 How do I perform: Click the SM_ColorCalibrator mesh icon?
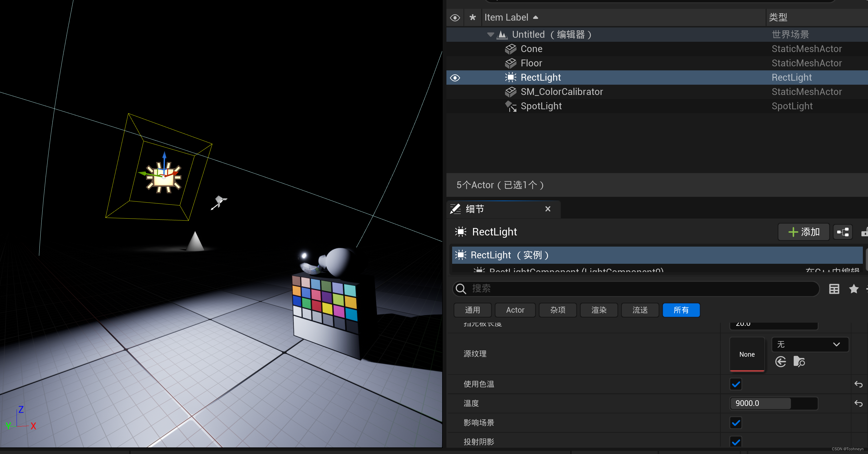click(x=510, y=92)
